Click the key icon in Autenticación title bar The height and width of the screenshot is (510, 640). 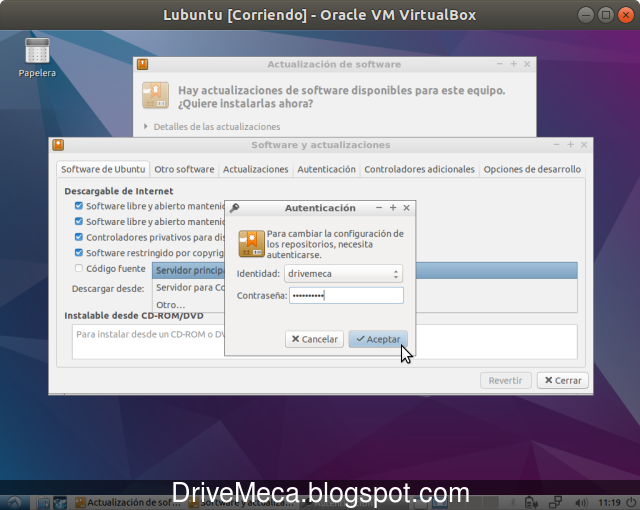(x=234, y=208)
